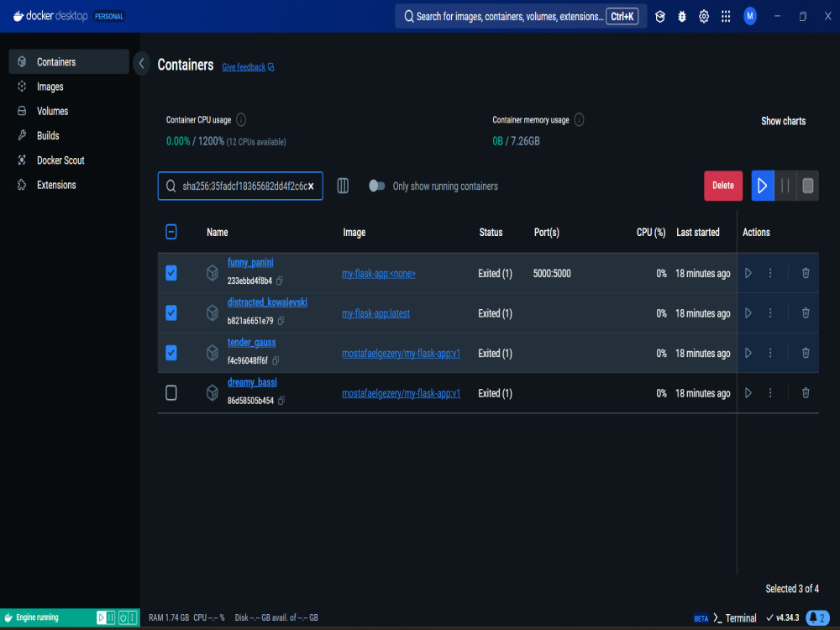
Task: Copy the distracted_kowalevski container ID
Action: [281, 320]
